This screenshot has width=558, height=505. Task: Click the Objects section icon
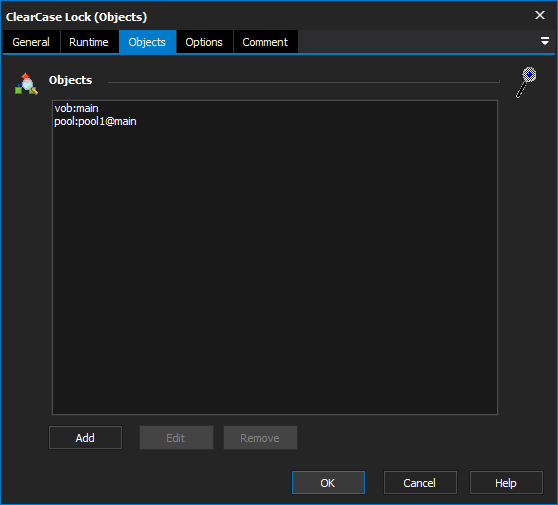tap(26, 84)
